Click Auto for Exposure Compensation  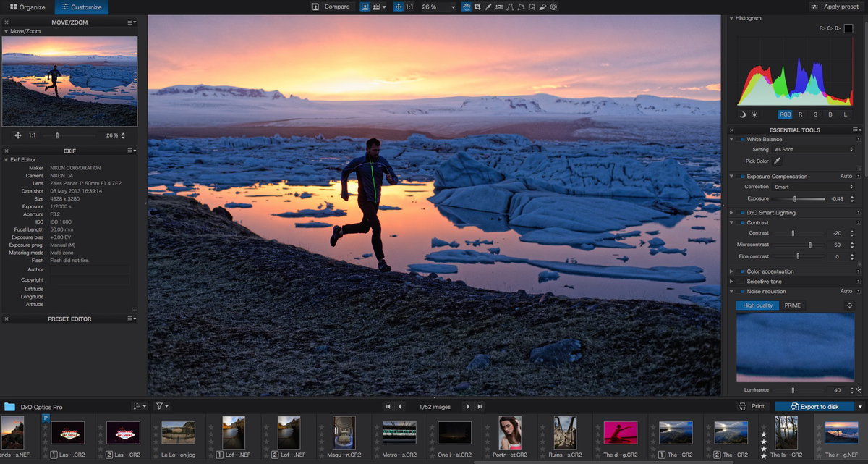coord(846,176)
